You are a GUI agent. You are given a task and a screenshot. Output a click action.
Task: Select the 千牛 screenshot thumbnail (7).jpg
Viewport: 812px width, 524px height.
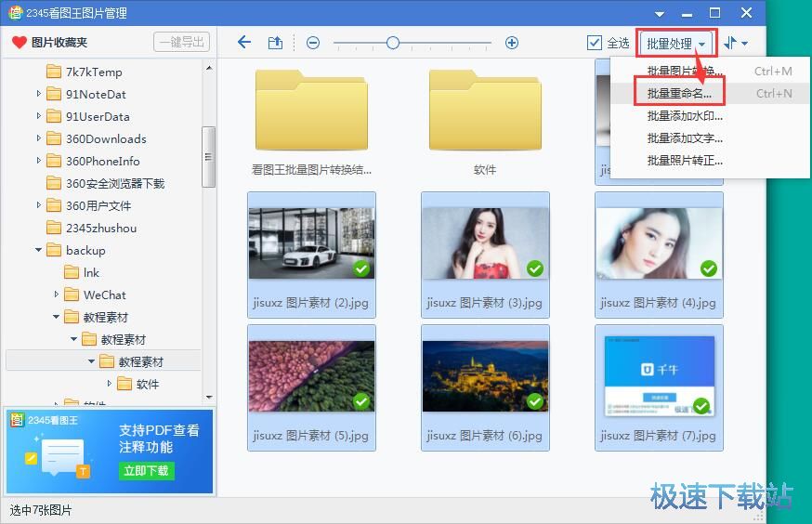[x=660, y=376]
